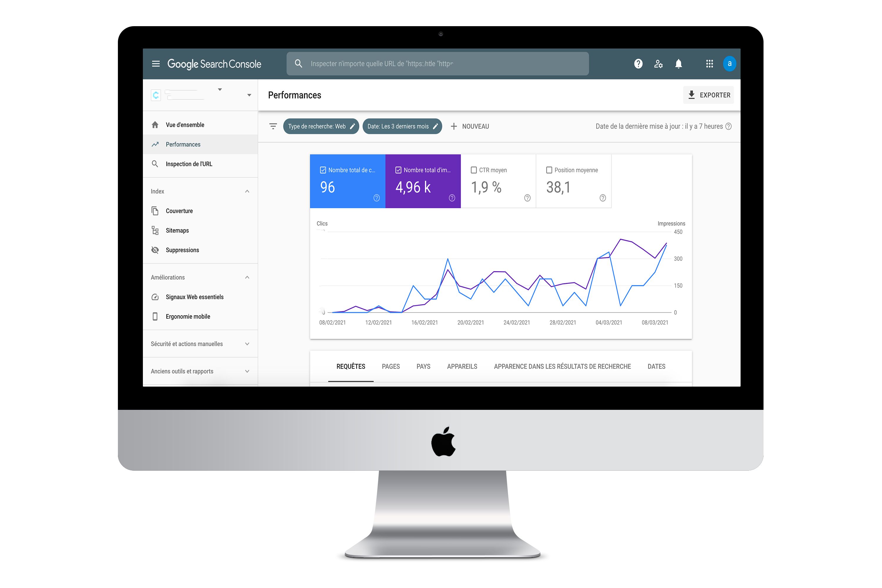The image size is (882, 588).
Task: Click the Ergonomie mobile icon
Action: (x=155, y=316)
